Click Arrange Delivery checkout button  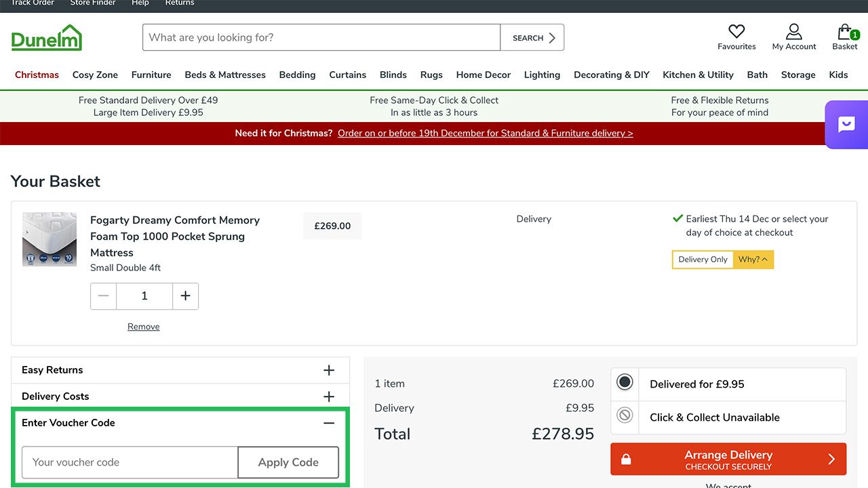728,460
